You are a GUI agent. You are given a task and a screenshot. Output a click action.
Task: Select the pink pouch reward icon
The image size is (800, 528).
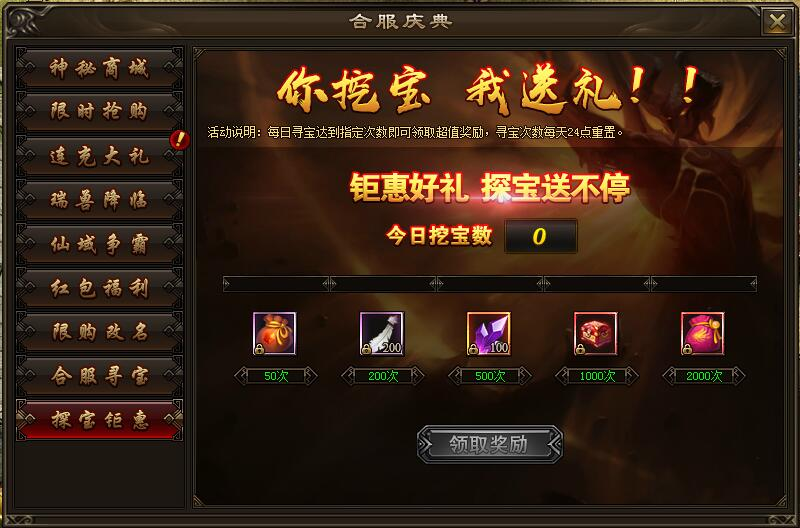(x=703, y=333)
